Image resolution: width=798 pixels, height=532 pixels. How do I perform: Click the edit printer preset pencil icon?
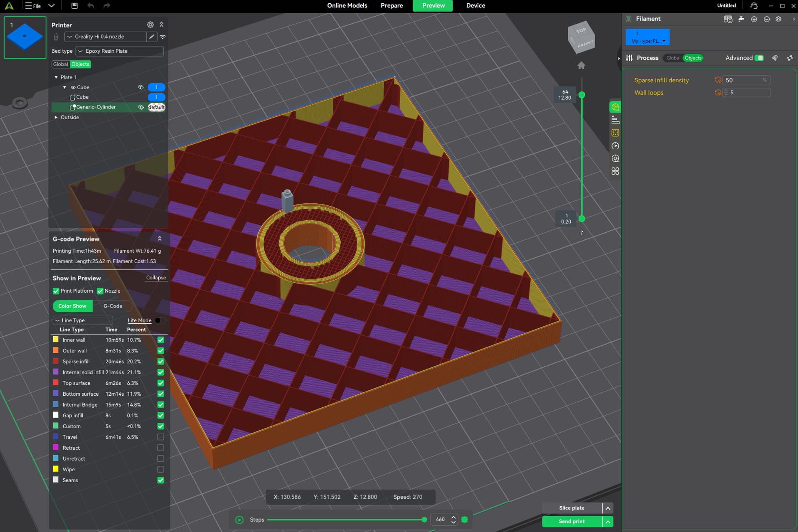(152, 37)
